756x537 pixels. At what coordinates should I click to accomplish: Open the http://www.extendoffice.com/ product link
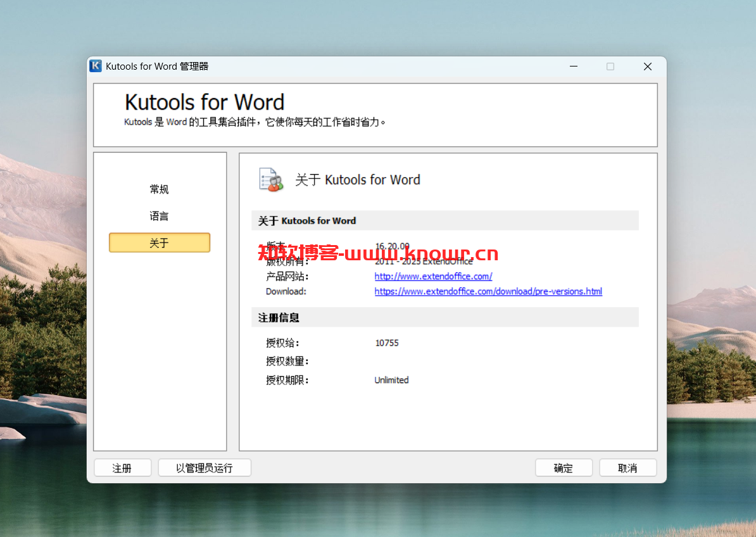[x=433, y=276]
